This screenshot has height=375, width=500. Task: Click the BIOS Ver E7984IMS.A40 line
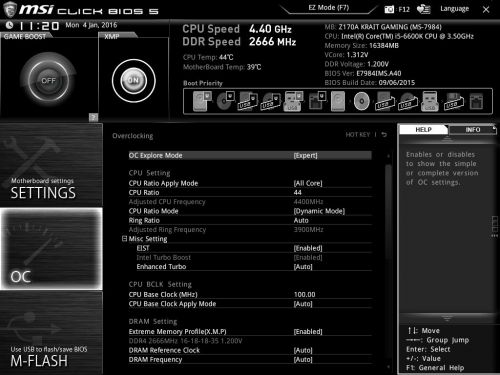363,73
